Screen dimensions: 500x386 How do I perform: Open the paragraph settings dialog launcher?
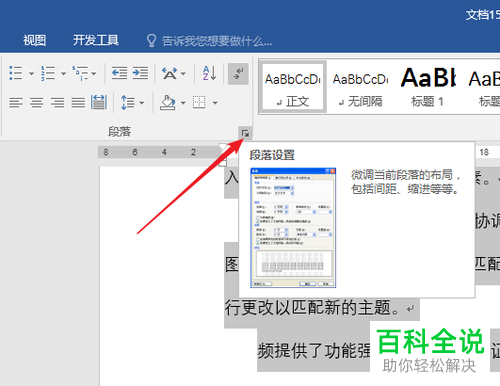tap(246, 134)
